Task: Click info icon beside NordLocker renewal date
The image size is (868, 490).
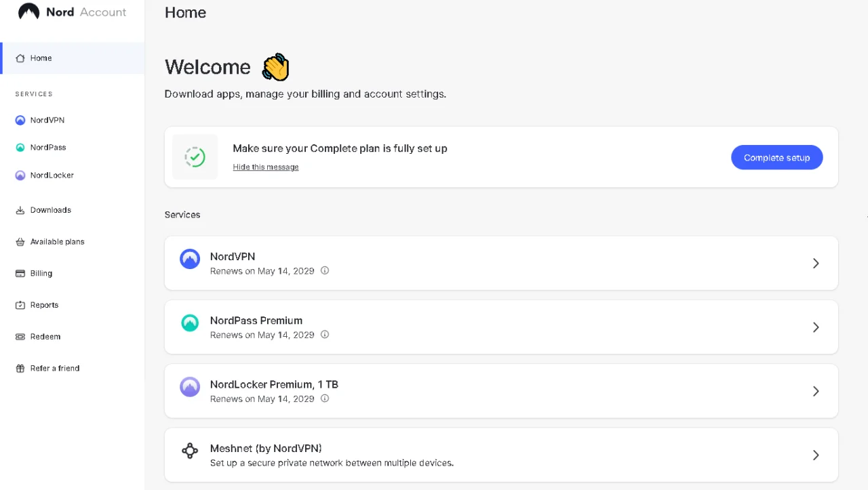Action: click(325, 399)
